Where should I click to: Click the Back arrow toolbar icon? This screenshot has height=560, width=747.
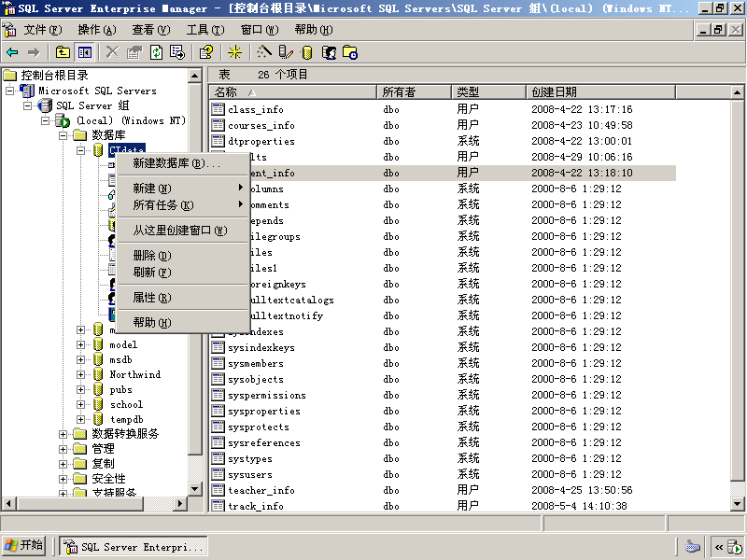point(12,52)
